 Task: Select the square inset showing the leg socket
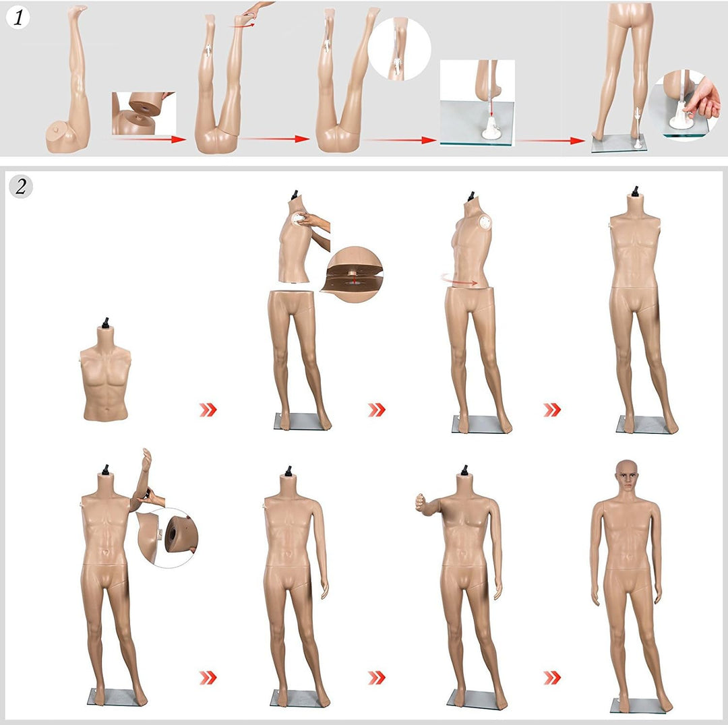[143, 113]
